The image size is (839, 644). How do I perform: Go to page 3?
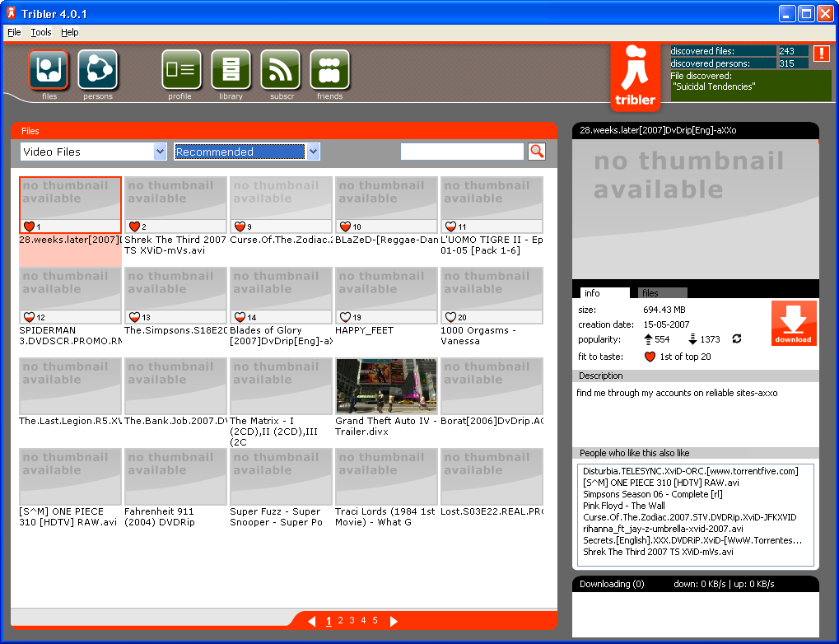click(352, 620)
